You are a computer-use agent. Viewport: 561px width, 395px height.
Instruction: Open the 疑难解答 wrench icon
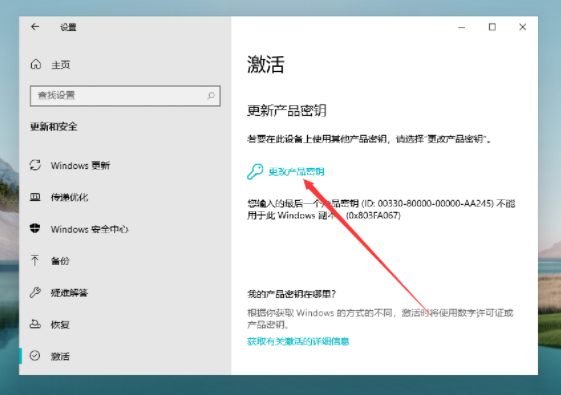coord(35,292)
